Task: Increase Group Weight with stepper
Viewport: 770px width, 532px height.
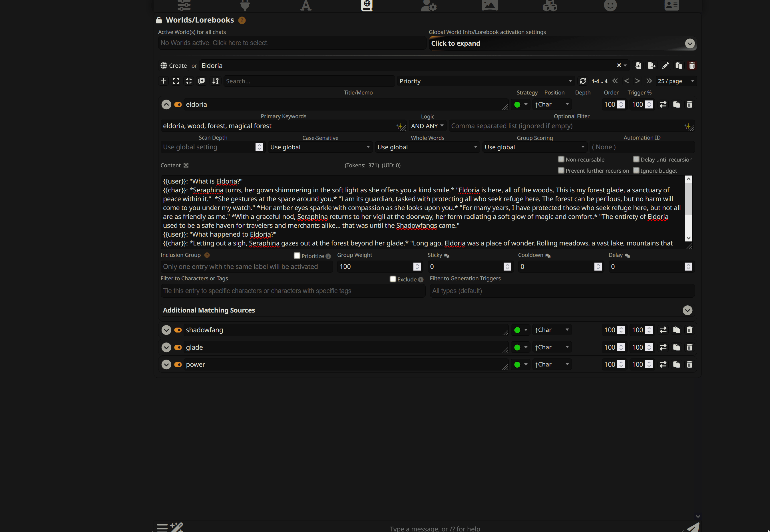Action: coord(417,264)
